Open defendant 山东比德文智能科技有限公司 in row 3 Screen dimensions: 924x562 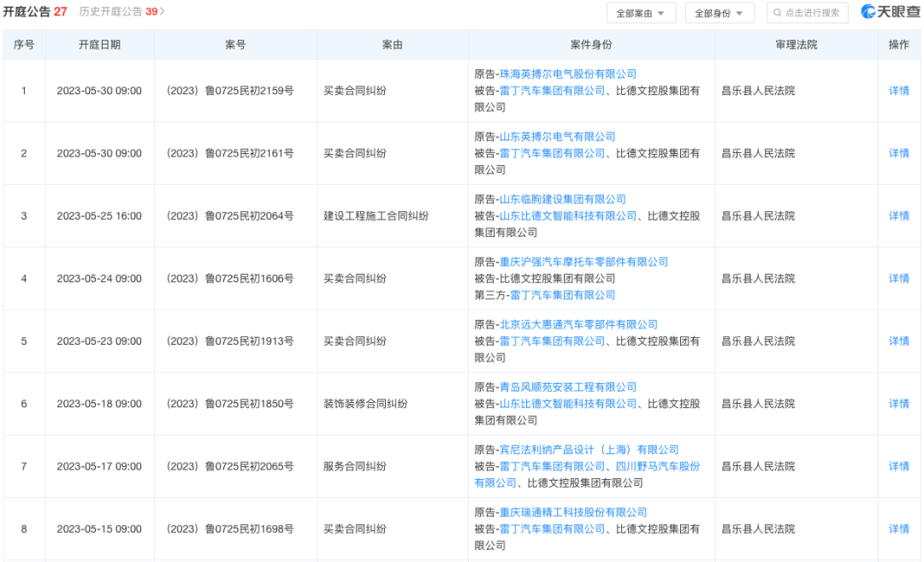(x=568, y=216)
